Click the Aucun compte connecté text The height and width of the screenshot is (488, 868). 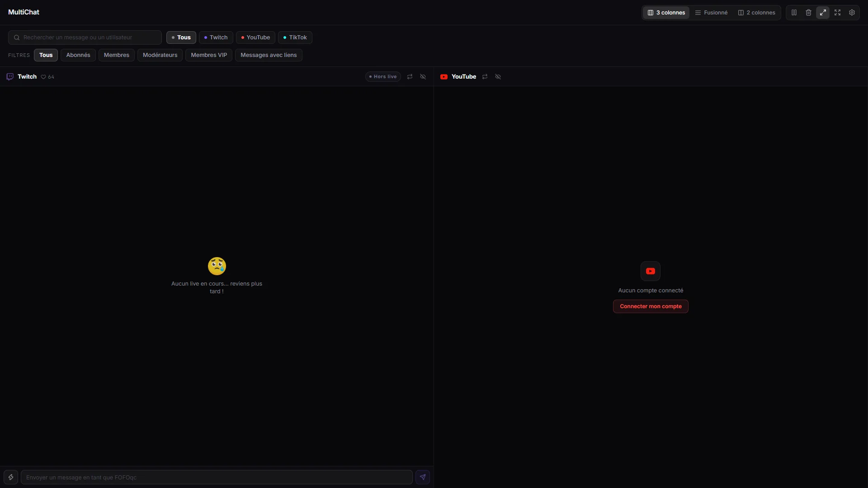(x=651, y=291)
